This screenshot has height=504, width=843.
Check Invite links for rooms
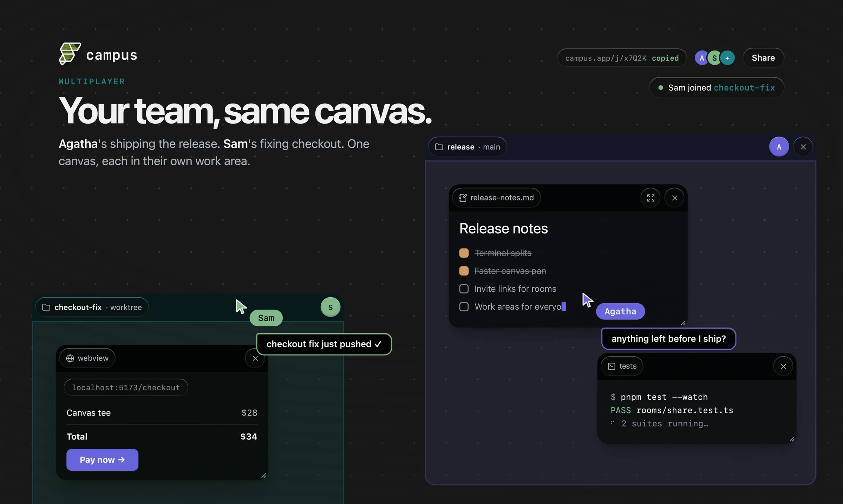click(x=464, y=289)
